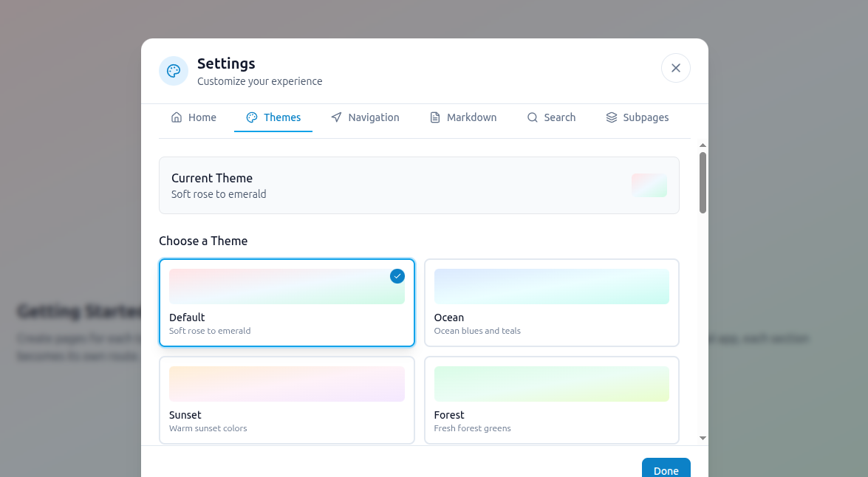Image resolution: width=868 pixels, height=477 pixels.
Task: Pick the Sunset theme gradient swatch
Action: point(287,384)
